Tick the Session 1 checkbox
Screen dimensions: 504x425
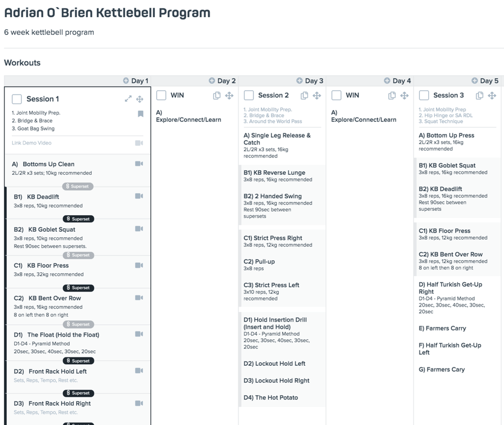click(x=17, y=99)
